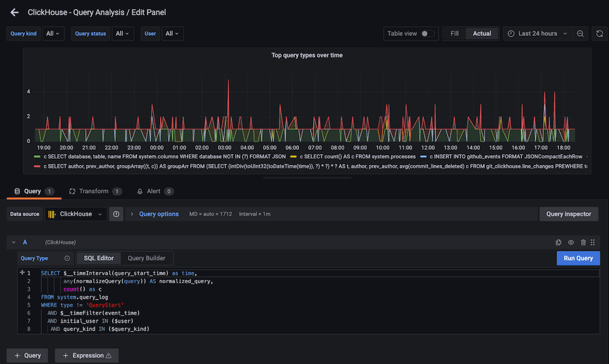Collapse query A with its chevron

tap(13, 242)
